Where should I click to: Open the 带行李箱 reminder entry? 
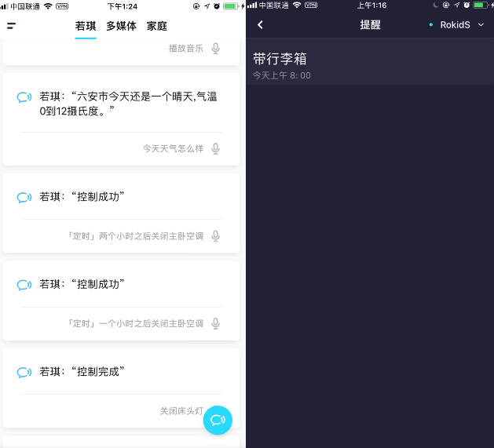click(x=370, y=65)
